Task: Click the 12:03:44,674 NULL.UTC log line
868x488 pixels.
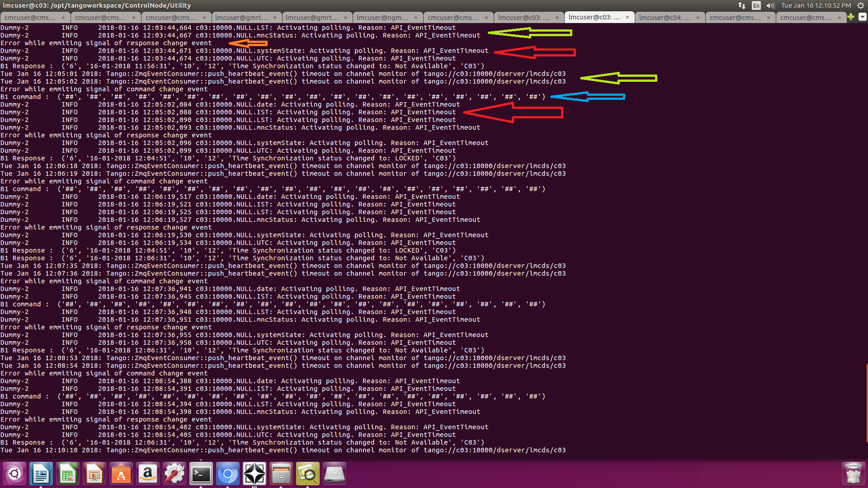Action: click(228, 58)
